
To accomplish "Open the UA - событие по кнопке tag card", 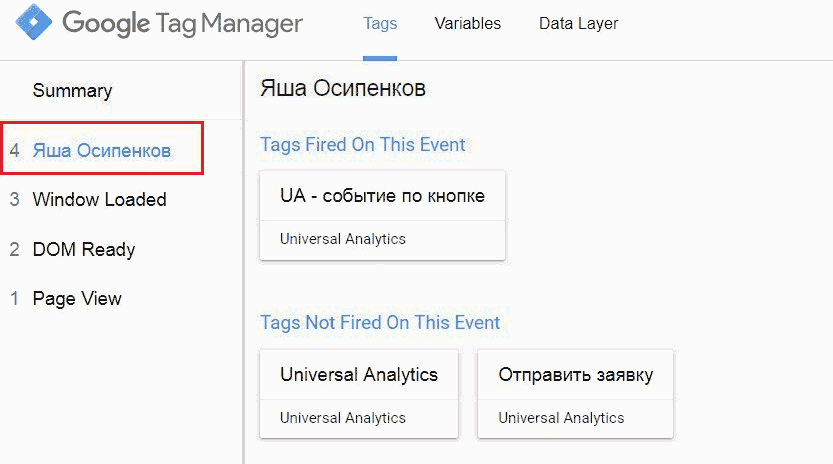I will tap(382, 215).
